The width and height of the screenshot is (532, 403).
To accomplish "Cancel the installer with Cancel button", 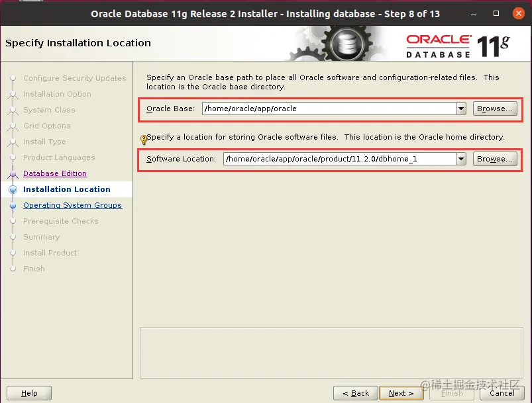I will pyautogui.click(x=502, y=393).
